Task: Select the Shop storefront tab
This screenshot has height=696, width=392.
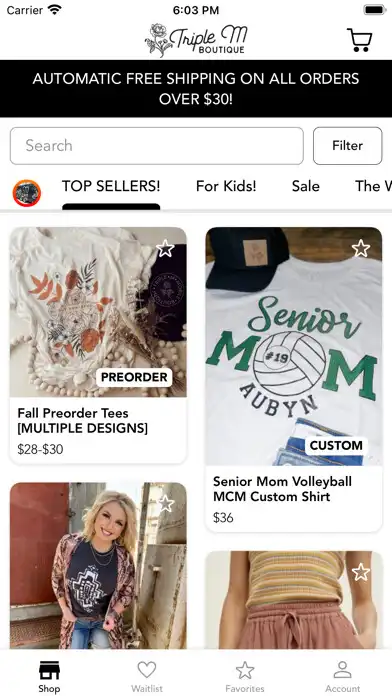Action: pos(49,676)
